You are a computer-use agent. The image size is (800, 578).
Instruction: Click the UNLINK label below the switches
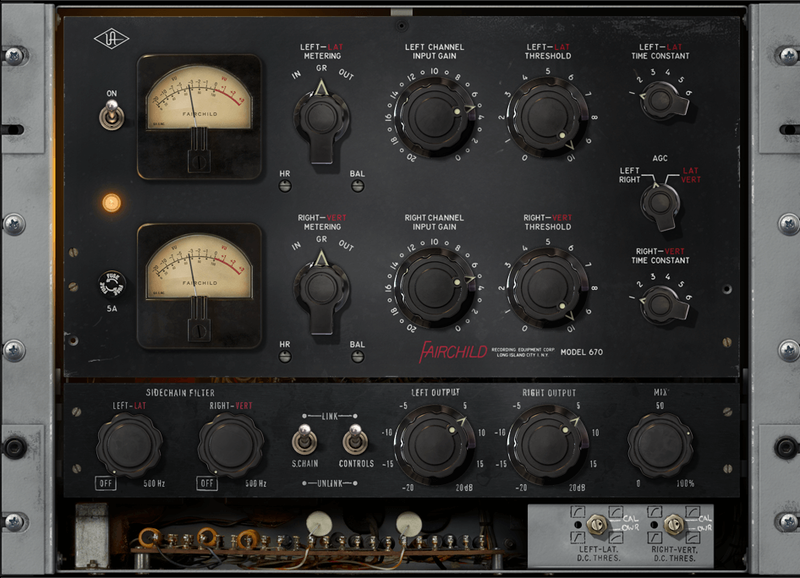coord(330,483)
